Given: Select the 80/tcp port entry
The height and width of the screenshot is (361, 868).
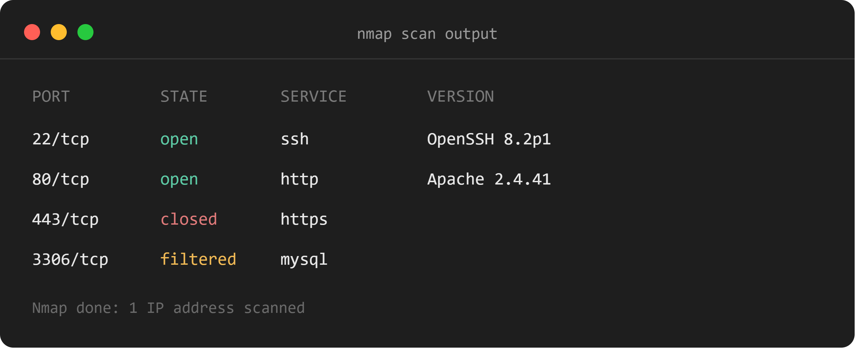Looking at the screenshot, I should click(x=61, y=179).
